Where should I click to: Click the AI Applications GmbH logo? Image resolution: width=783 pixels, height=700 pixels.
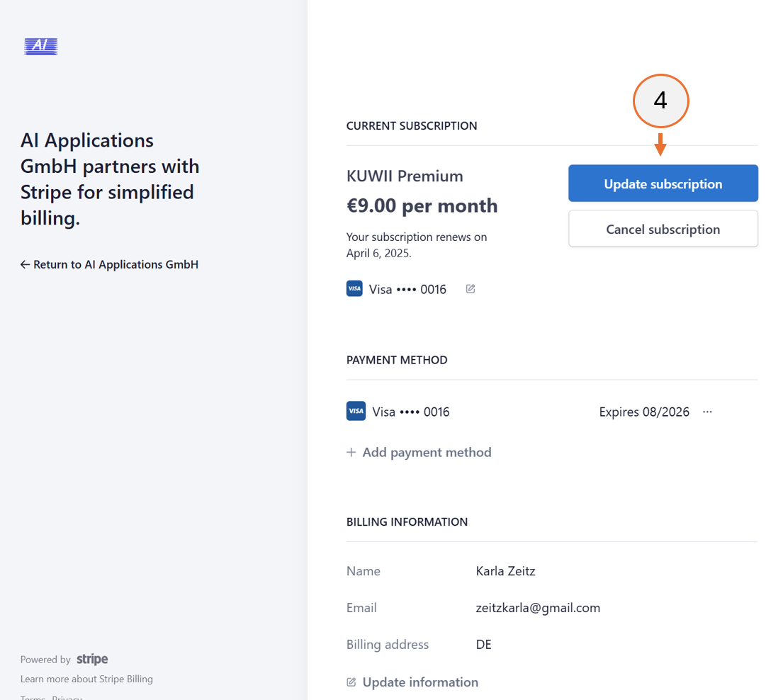coord(40,46)
